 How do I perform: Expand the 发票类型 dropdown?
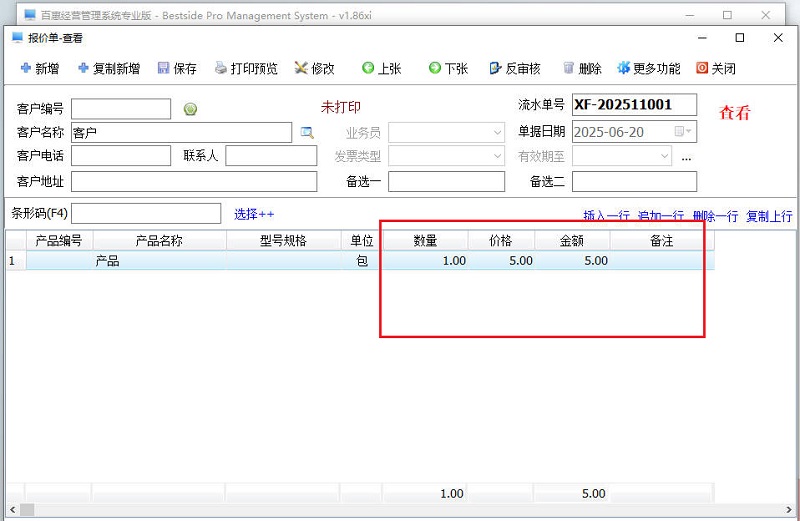point(497,156)
